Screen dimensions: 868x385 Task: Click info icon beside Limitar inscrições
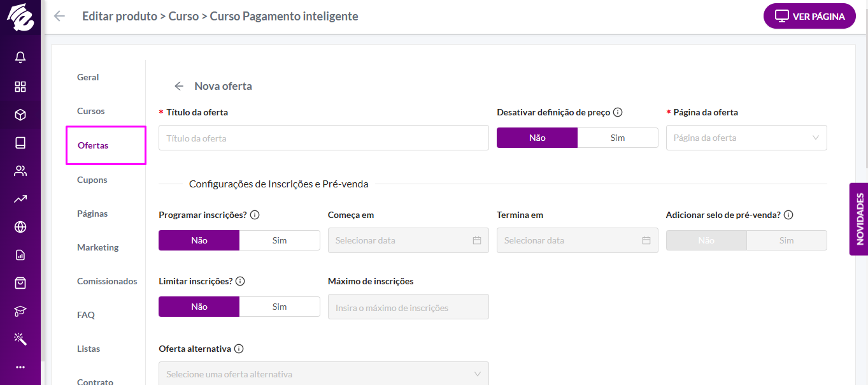click(240, 281)
